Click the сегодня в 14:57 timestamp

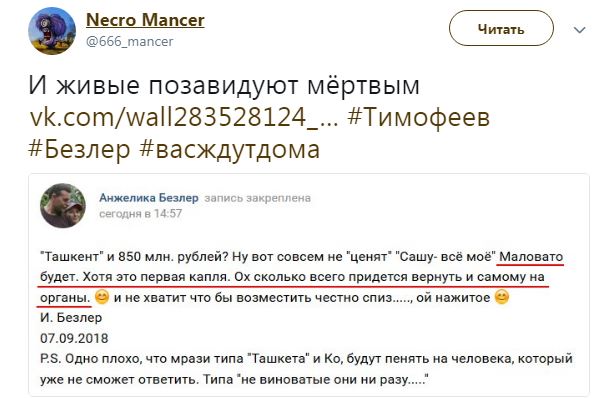tap(140, 214)
